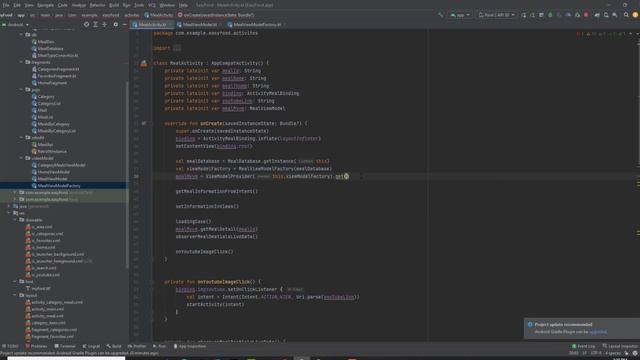Open the app run configuration dropdown
640x360 pixels.
(460, 15)
